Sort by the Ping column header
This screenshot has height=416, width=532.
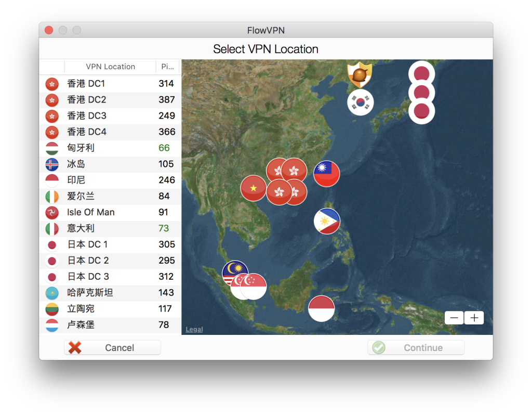pos(167,67)
